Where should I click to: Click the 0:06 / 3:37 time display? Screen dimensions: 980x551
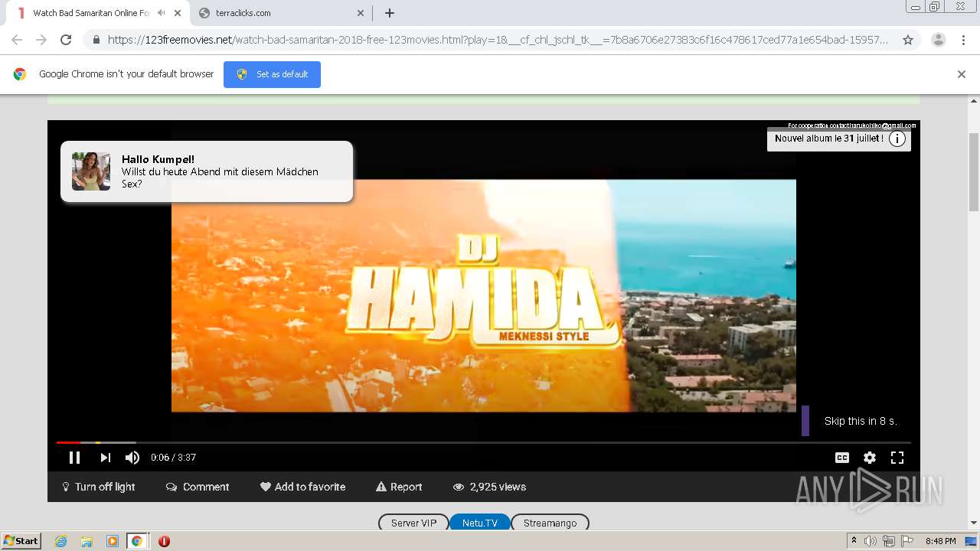point(173,458)
